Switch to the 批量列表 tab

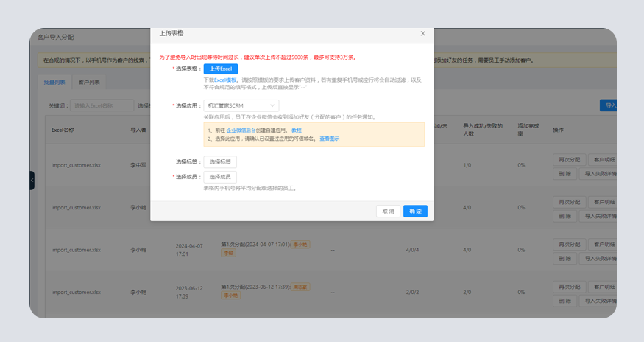coord(54,83)
